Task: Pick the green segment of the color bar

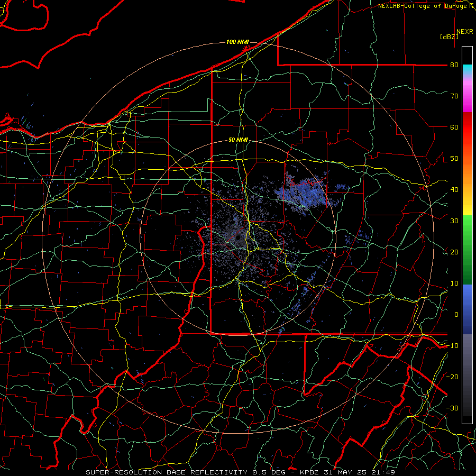Action: (467, 249)
